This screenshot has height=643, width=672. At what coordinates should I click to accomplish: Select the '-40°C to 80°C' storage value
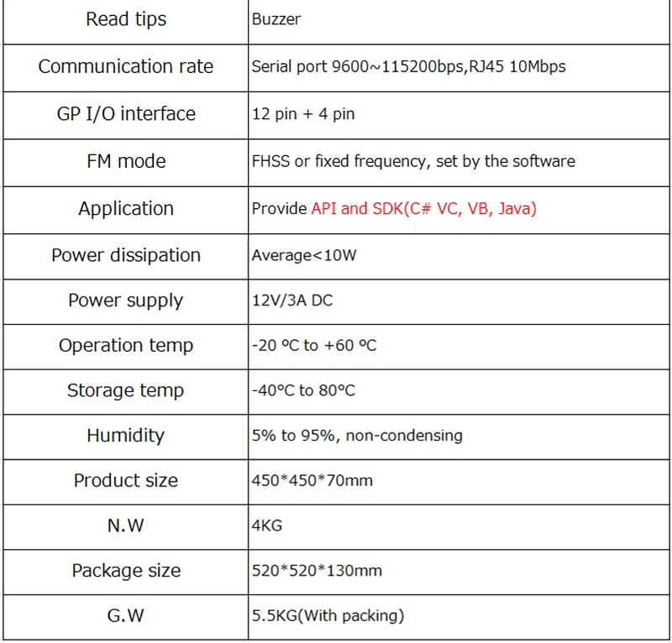coord(303,390)
